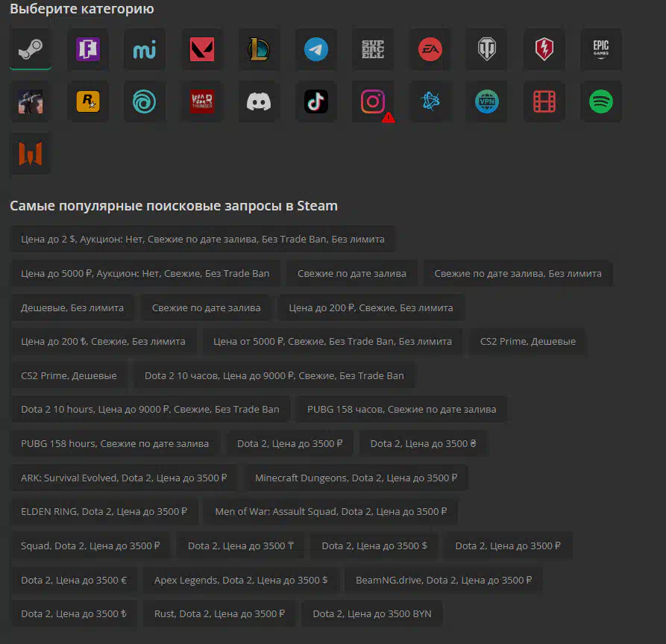The height and width of the screenshot is (644, 666).
Task: Click the ELDEN RING search tag
Action: [104, 511]
